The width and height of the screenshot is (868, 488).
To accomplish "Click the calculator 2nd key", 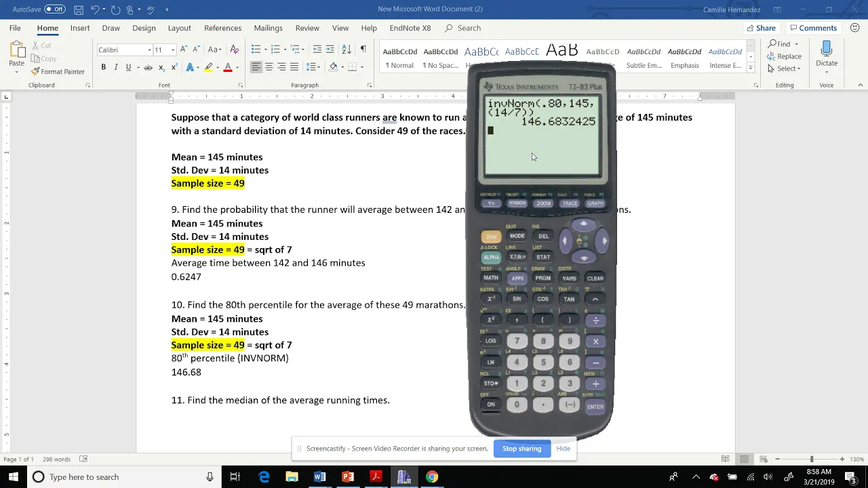I will (x=491, y=237).
